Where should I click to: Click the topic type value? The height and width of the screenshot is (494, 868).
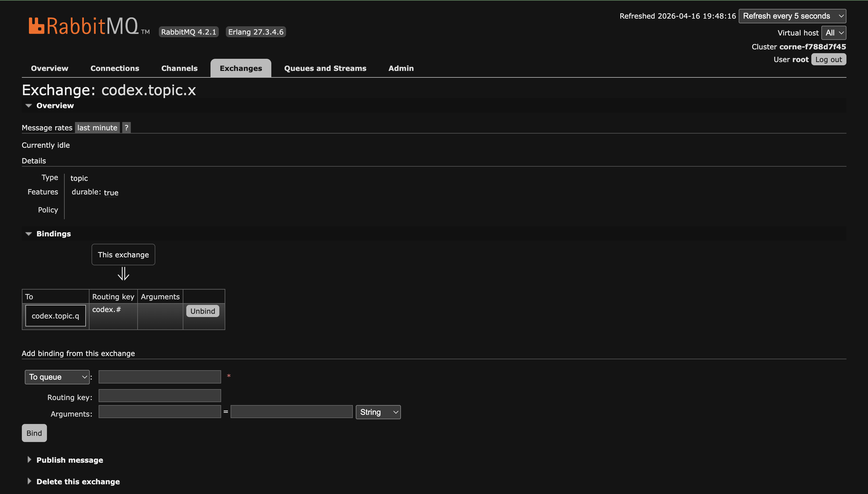(x=79, y=178)
